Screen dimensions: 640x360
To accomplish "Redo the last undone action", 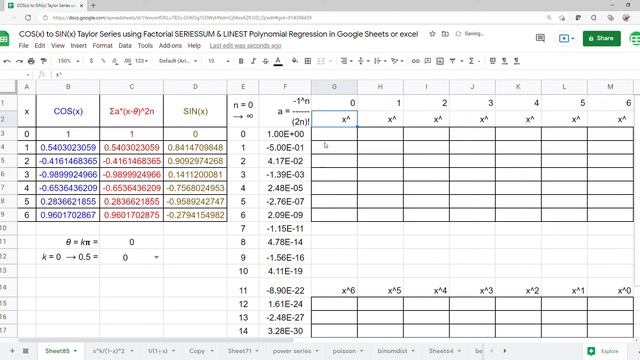I will pyautogui.click(x=19, y=61).
